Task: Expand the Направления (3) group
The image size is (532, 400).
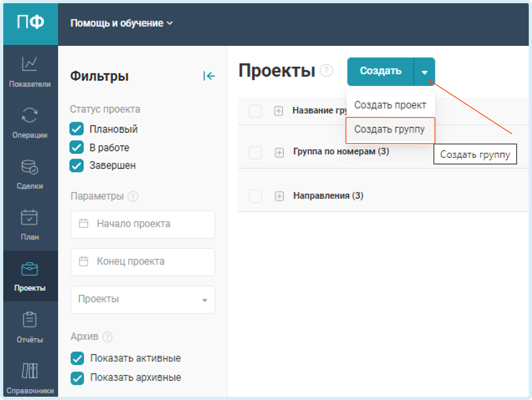Action: click(x=279, y=196)
